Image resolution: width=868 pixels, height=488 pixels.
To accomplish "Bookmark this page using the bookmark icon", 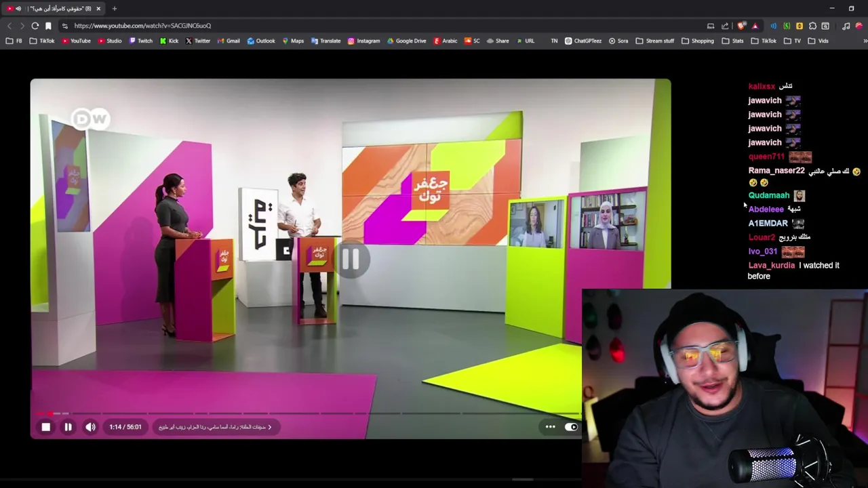I will click(x=48, y=26).
